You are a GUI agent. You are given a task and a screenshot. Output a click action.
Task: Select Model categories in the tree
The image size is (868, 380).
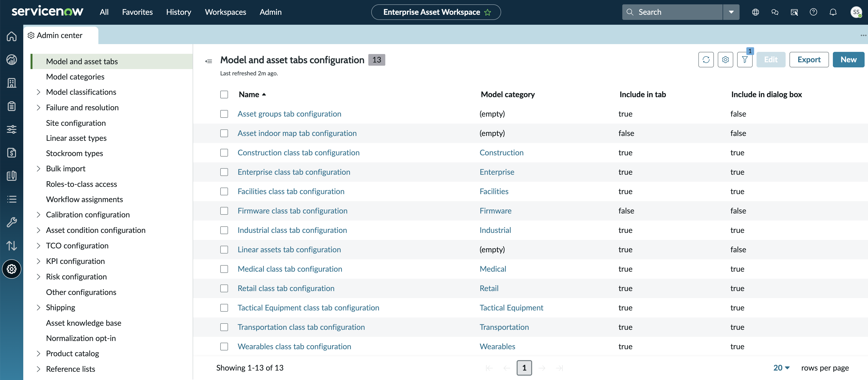[75, 77]
